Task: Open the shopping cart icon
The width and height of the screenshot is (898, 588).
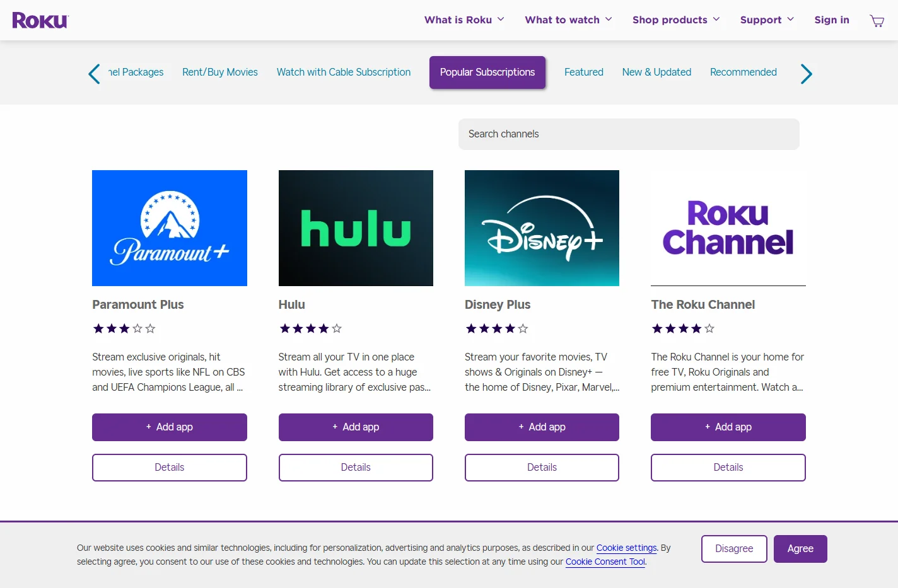Action: pyautogui.click(x=877, y=21)
